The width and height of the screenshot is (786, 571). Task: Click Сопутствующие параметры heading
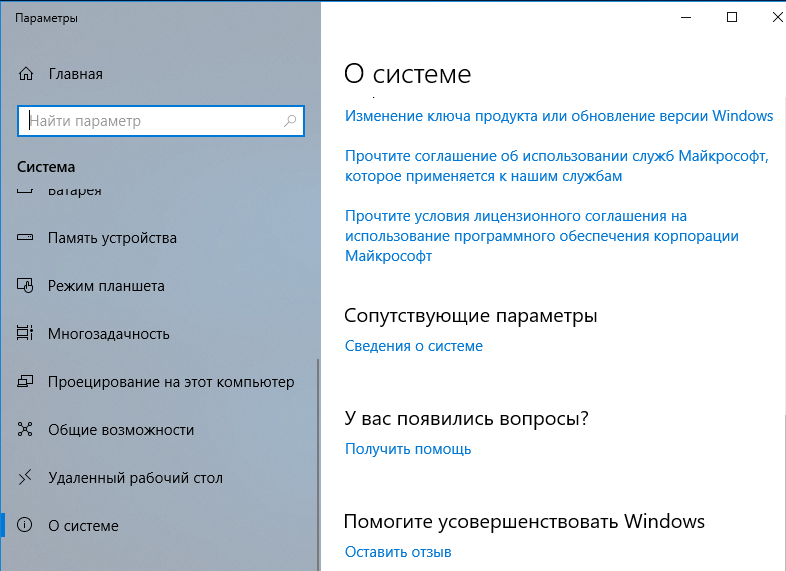(x=470, y=316)
